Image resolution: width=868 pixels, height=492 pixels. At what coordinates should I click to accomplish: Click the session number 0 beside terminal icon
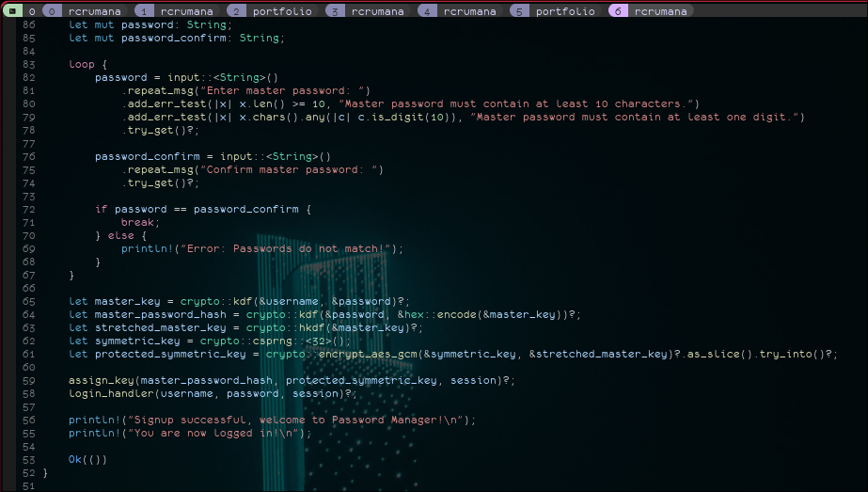(x=32, y=11)
